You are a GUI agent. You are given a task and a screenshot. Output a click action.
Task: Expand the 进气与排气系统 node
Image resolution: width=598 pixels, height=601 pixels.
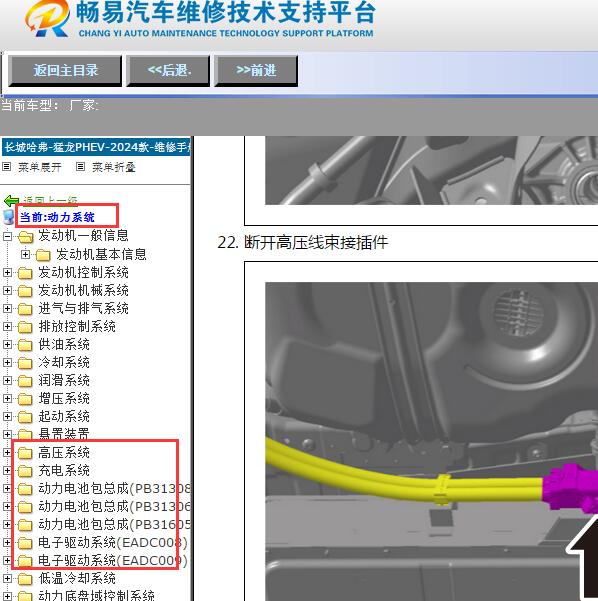[7, 309]
